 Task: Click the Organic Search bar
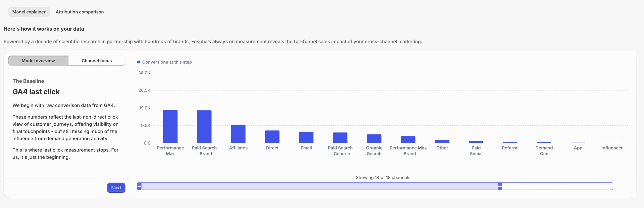pyautogui.click(x=374, y=139)
